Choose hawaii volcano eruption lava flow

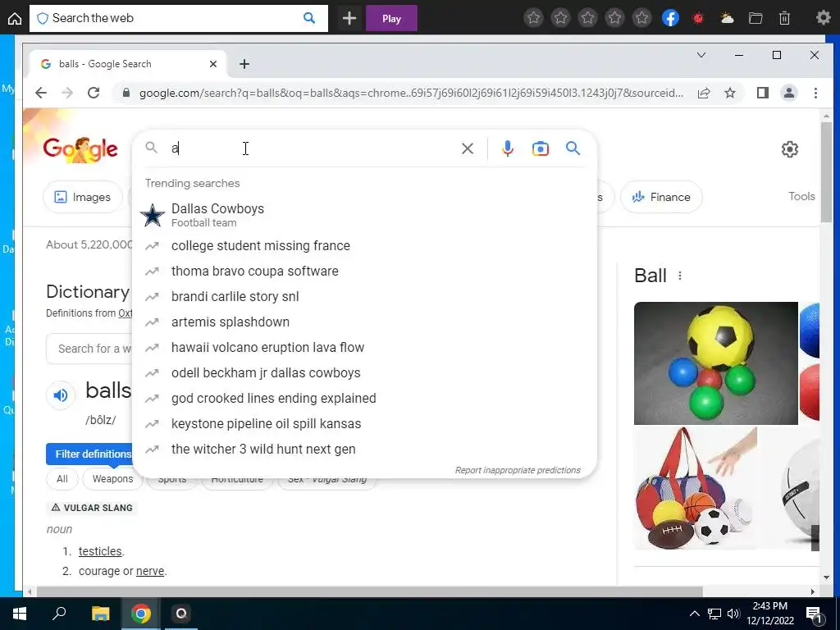pos(364,347)
